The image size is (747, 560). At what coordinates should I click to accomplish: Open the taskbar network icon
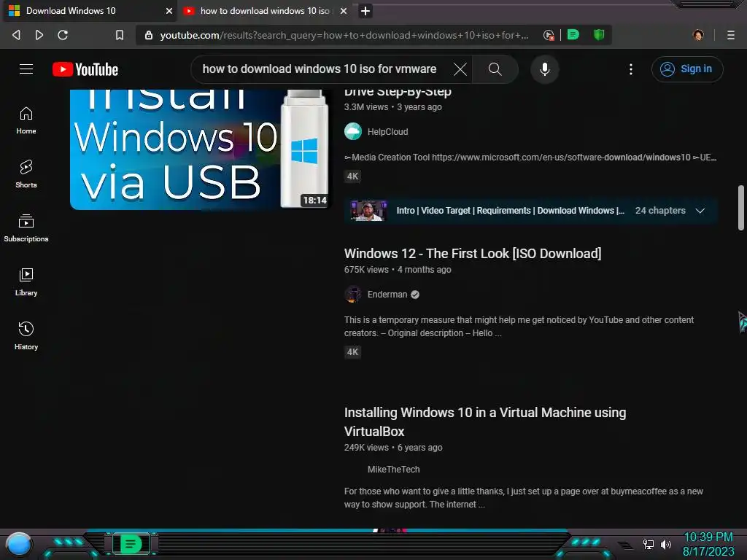point(649,544)
